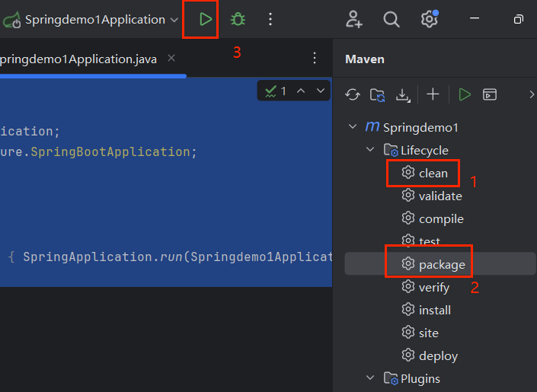Show more Maven toolbar items chevron
This screenshot has height=392, width=537.
[x=532, y=94]
